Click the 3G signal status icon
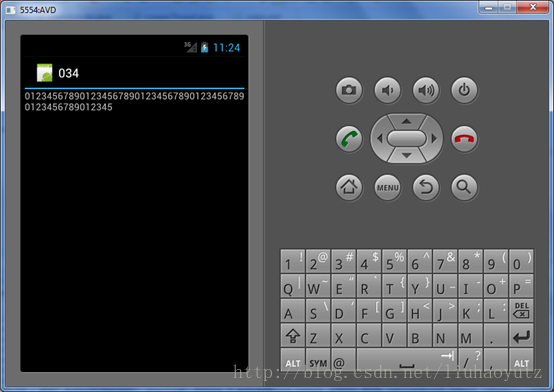Screen dimensions: 554x392 point(190,47)
